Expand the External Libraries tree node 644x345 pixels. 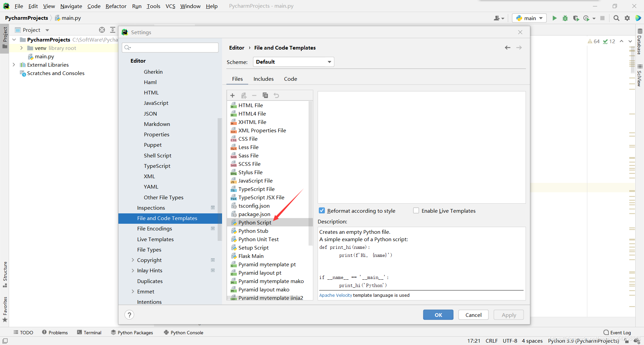point(14,65)
